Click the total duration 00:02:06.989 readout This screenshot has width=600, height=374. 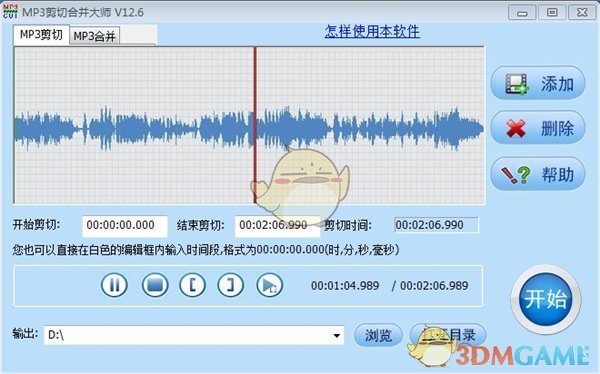click(x=434, y=286)
